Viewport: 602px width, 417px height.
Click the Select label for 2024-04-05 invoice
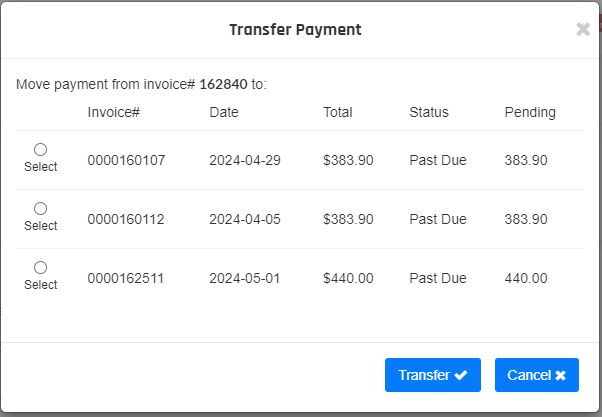point(41,225)
